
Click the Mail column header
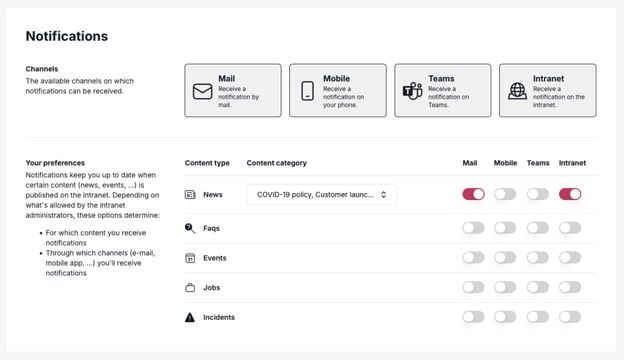tap(470, 163)
